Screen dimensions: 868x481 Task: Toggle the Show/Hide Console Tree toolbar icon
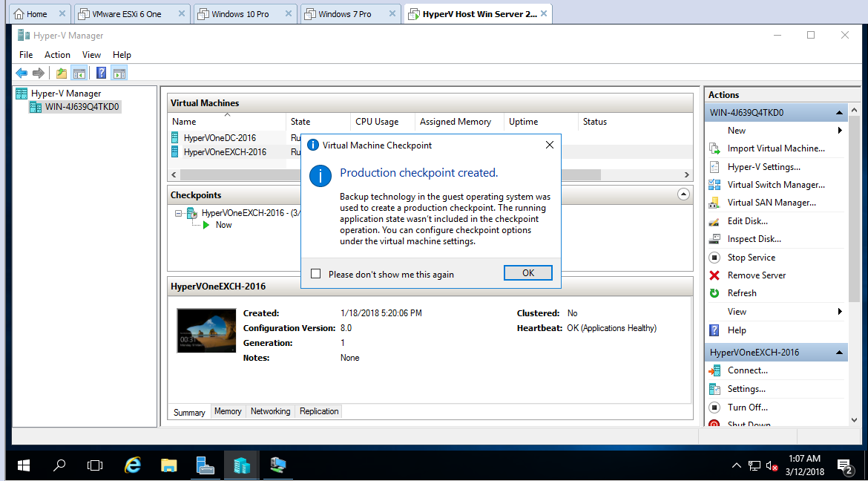pyautogui.click(x=79, y=73)
